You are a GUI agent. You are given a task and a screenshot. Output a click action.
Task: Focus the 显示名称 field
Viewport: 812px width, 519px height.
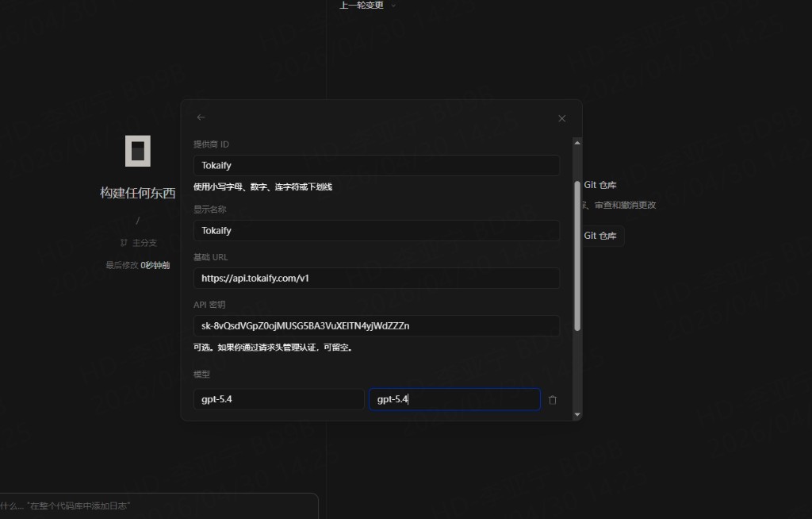point(377,231)
